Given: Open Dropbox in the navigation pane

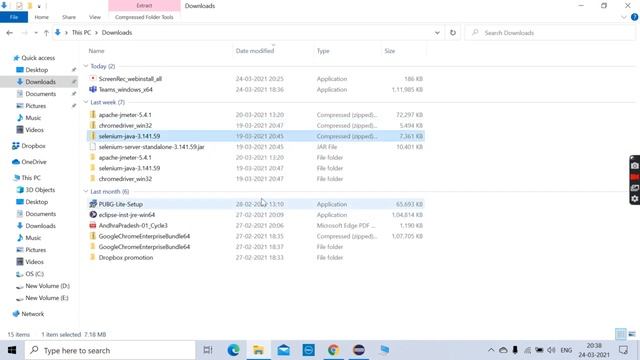Looking at the screenshot, I should point(33,146).
